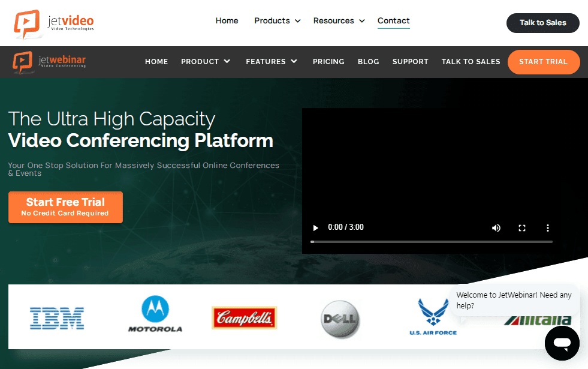Click the JetVideo logo
The width and height of the screenshot is (588, 369).
(54, 24)
